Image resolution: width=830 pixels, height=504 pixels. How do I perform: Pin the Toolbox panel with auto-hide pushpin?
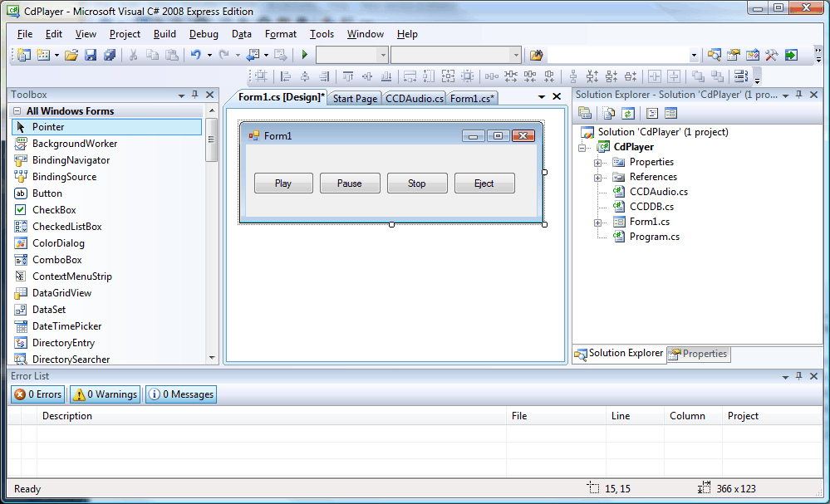[194, 95]
